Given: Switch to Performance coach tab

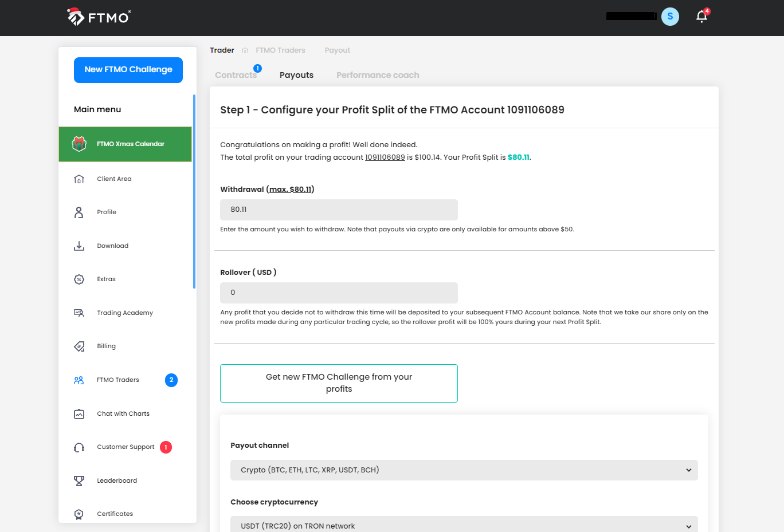Looking at the screenshot, I should (378, 75).
